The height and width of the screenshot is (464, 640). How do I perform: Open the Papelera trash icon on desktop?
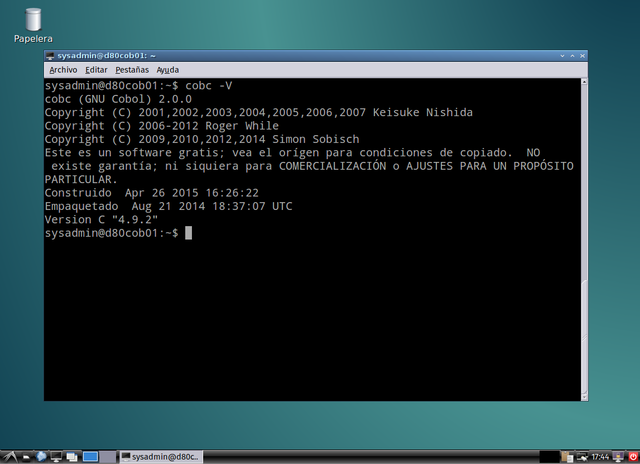pos(33,25)
